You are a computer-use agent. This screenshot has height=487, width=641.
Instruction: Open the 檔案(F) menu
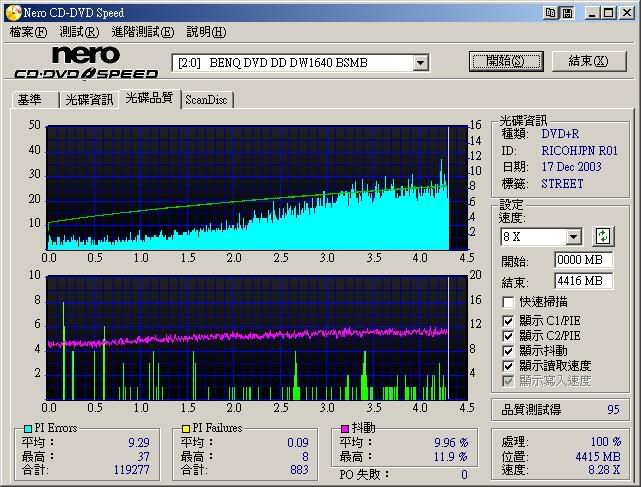click(x=28, y=32)
